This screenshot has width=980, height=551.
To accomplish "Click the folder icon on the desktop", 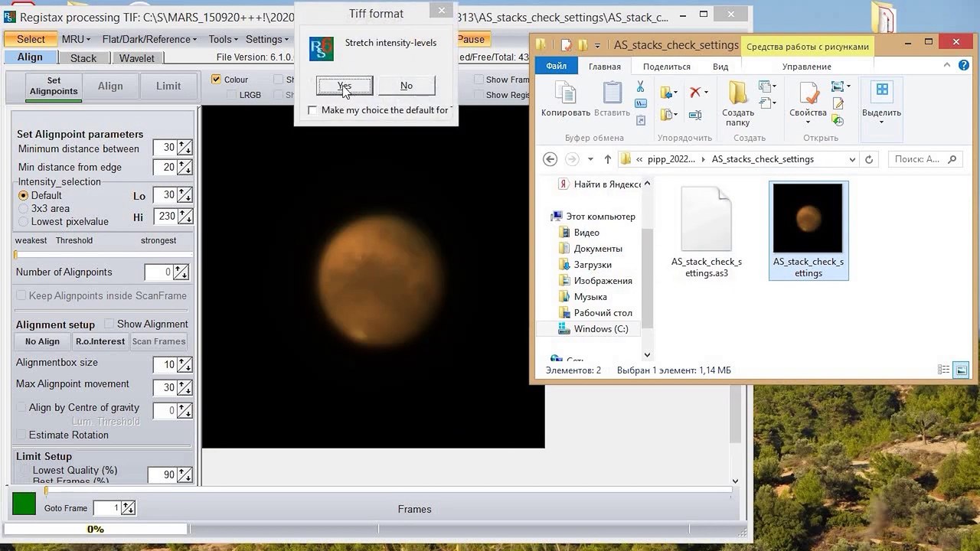I will 884,17.
